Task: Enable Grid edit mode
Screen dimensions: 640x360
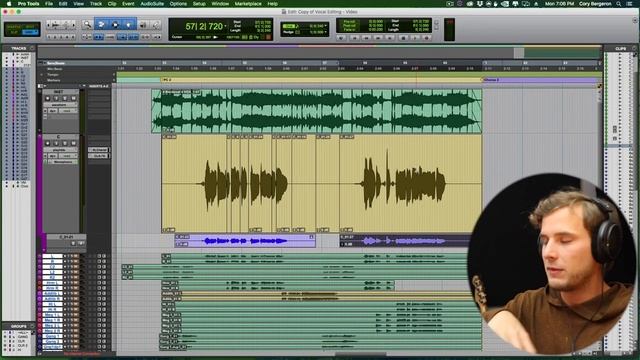Action: 30,32
